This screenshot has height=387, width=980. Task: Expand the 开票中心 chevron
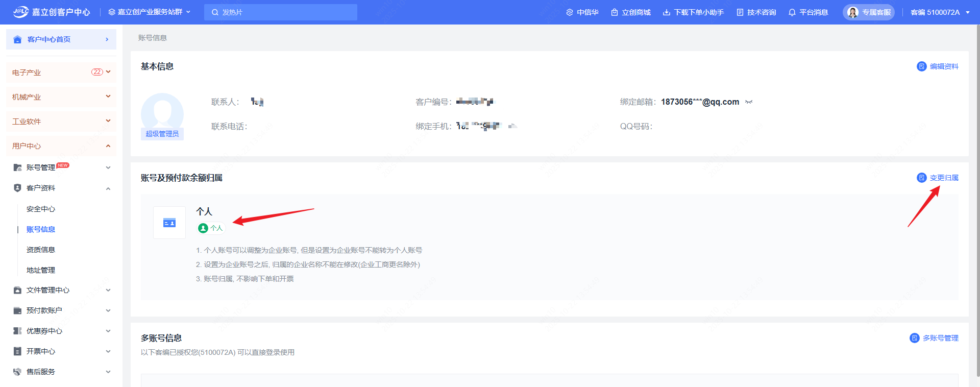click(x=108, y=351)
